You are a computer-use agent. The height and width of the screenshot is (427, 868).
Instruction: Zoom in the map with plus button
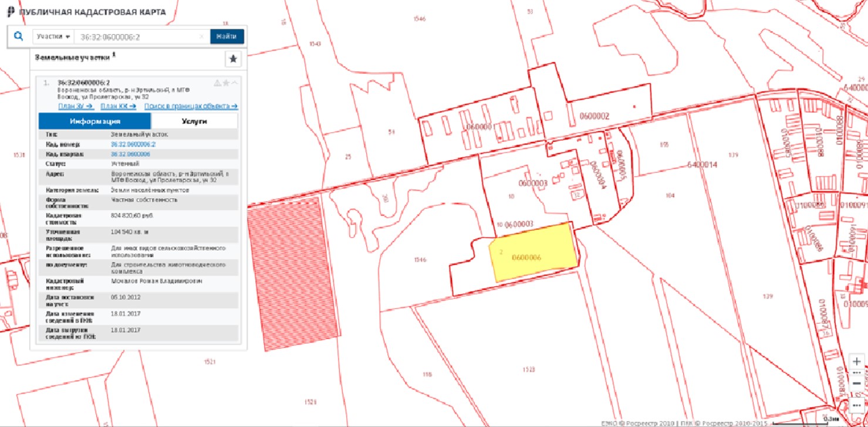856,361
